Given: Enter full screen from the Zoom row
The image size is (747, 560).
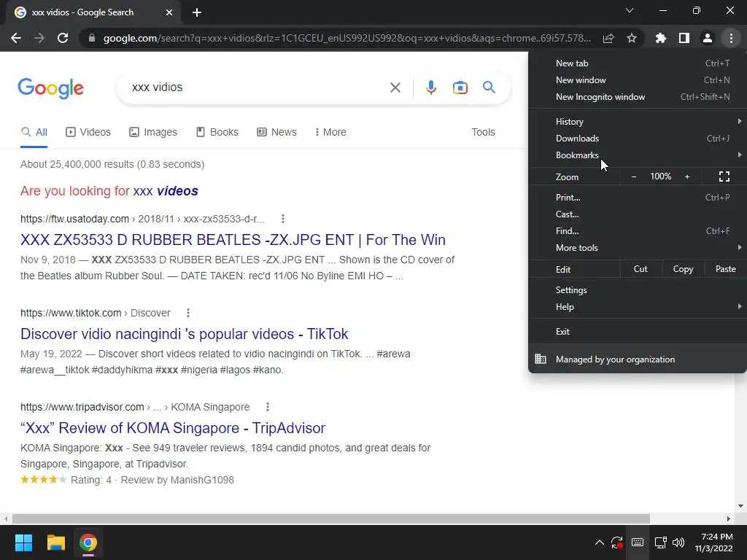Looking at the screenshot, I should tap(724, 176).
